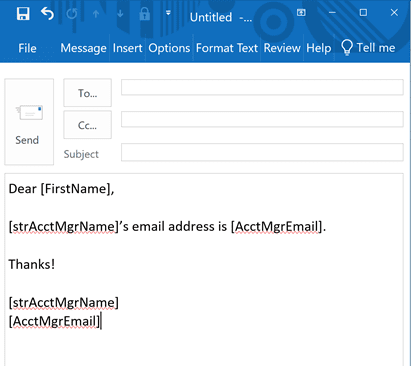Click into the Subject field

click(x=262, y=152)
